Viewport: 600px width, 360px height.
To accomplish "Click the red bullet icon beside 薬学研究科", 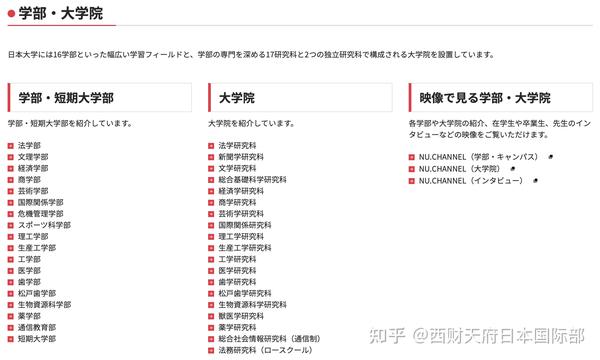I will pos(211,328).
